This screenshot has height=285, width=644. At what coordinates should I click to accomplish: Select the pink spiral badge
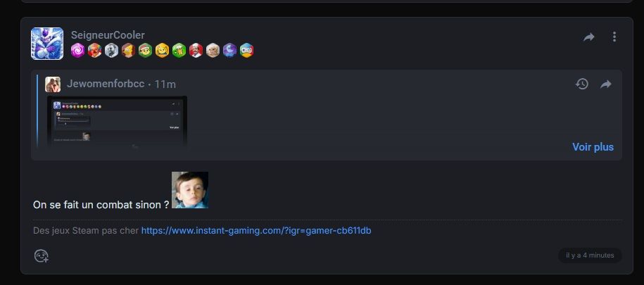pyautogui.click(x=77, y=51)
